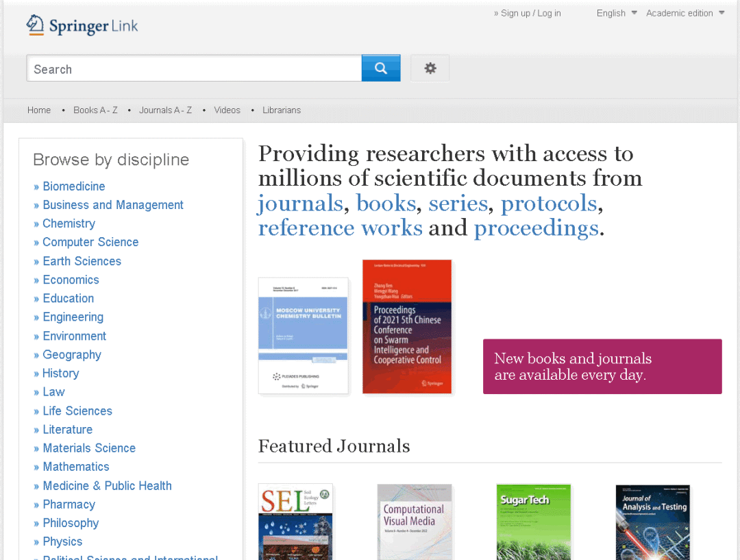Open the SEL journal cover

pyautogui.click(x=295, y=522)
